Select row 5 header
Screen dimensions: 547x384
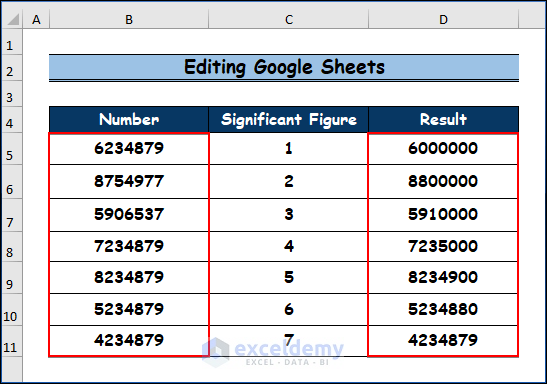(x=12, y=149)
